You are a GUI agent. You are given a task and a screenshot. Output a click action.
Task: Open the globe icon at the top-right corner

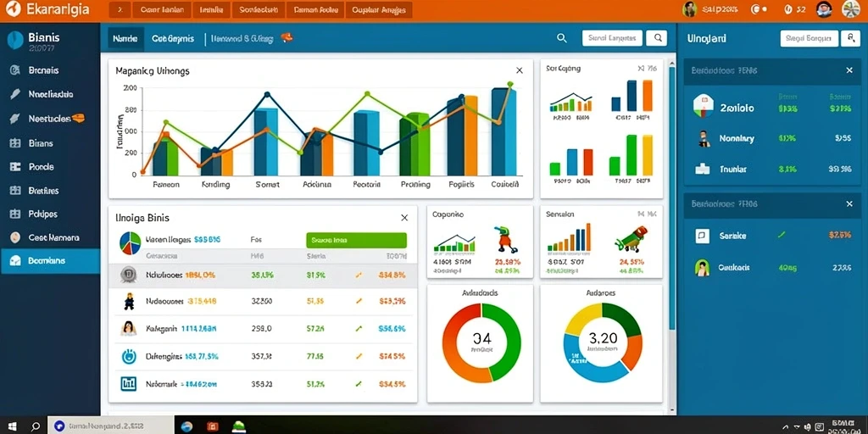click(x=851, y=9)
